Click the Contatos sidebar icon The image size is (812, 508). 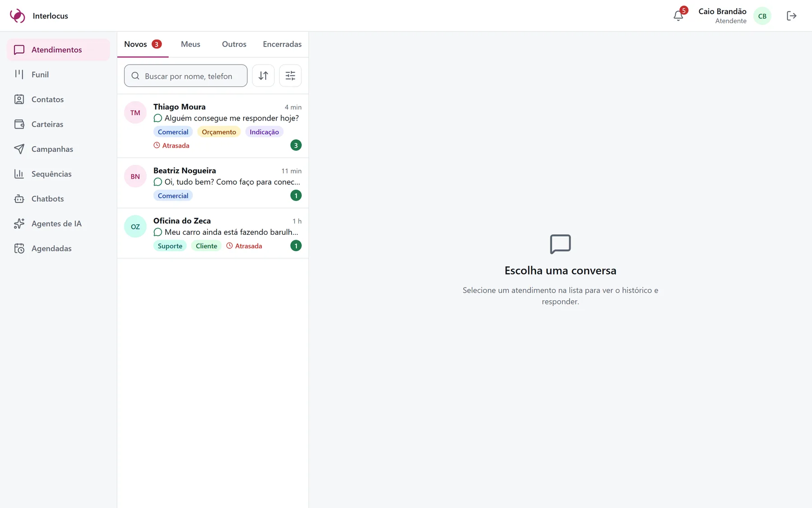tap(19, 99)
